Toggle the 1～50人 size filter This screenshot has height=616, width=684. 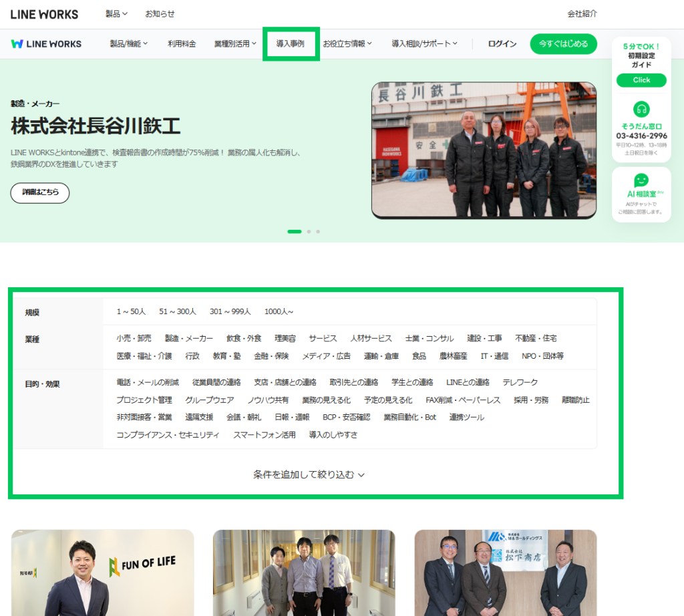[131, 311]
